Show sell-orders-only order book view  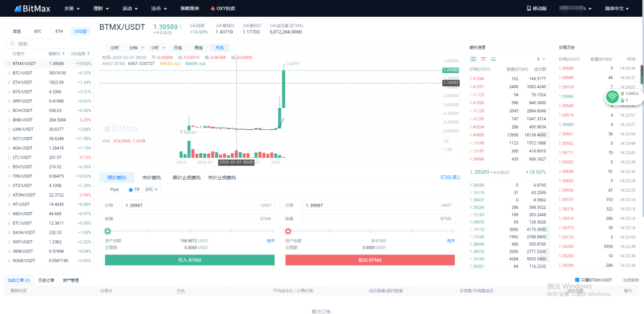(483, 59)
